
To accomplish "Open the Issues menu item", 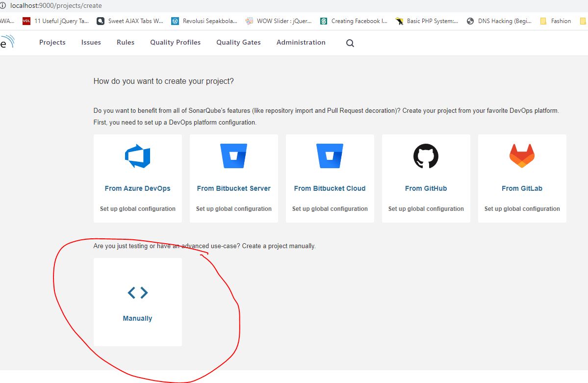I will [91, 42].
